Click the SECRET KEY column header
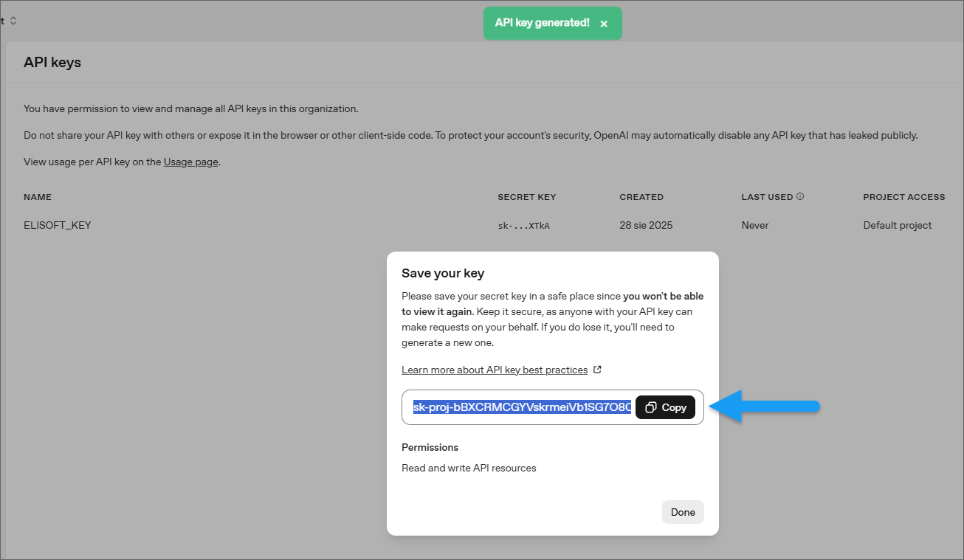Image resolution: width=964 pixels, height=560 pixels. point(526,197)
